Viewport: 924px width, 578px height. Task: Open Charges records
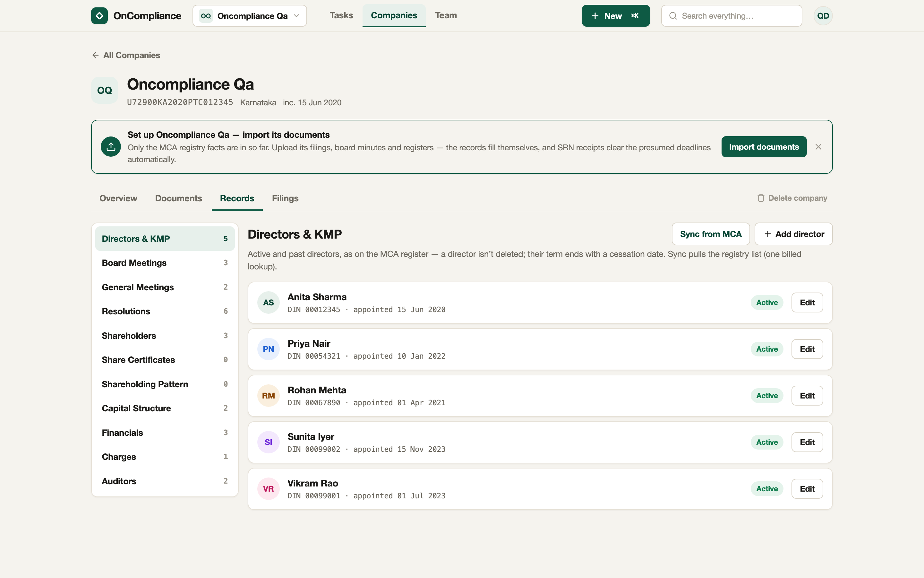[165, 457]
